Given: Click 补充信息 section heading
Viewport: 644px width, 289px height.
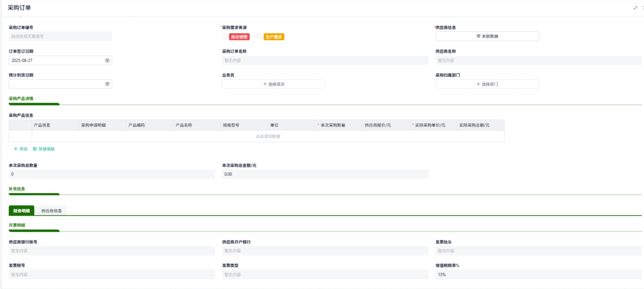Looking at the screenshot, I should (x=17, y=189).
